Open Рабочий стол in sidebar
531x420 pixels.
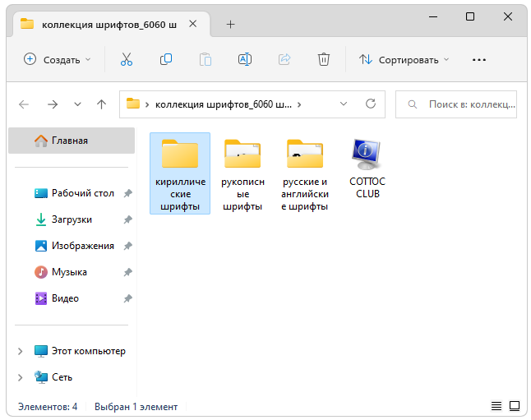(74, 193)
